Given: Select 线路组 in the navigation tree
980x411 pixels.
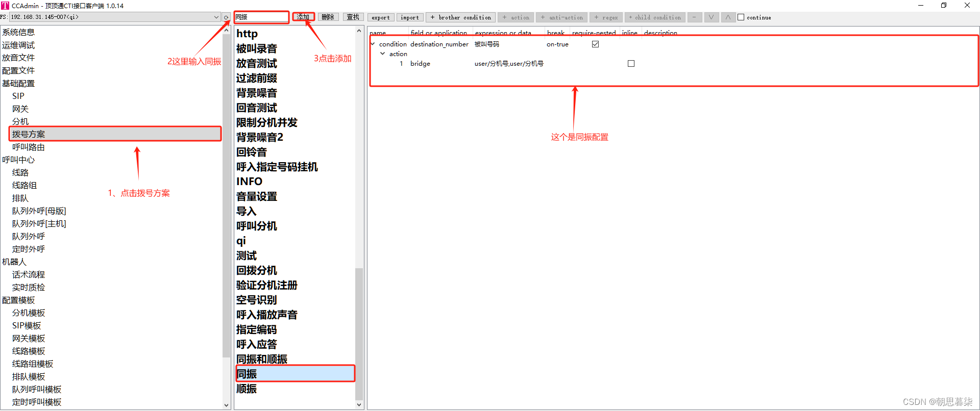Looking at the screenshot, I should point(24,185).
